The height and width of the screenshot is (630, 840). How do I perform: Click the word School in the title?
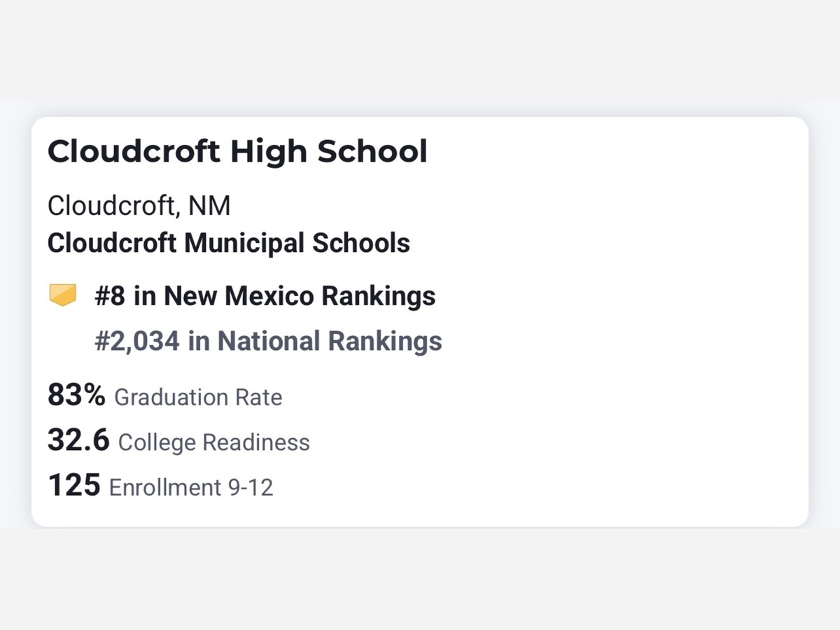coord(372,151)
